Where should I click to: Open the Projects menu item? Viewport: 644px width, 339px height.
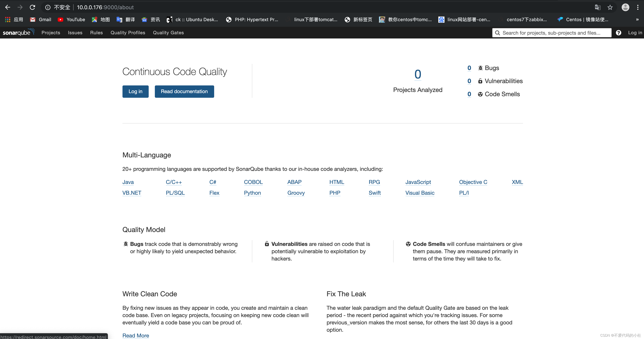51,33
